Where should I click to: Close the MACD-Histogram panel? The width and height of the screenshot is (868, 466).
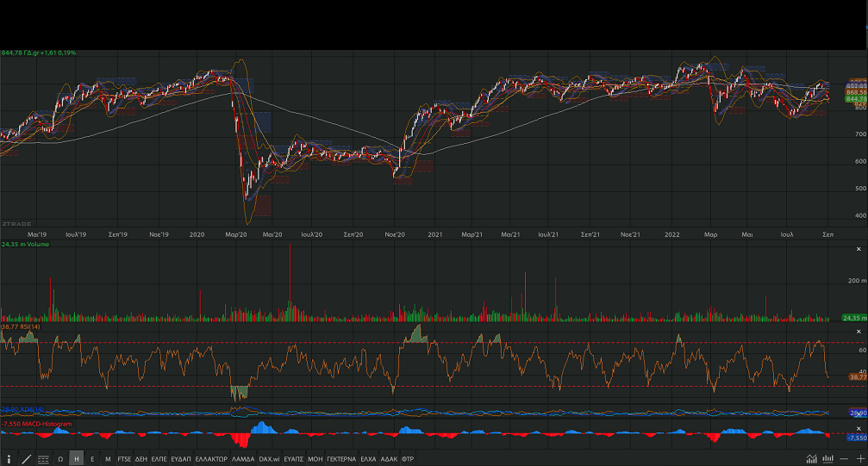pyautogui.click(x=858, y=426)
